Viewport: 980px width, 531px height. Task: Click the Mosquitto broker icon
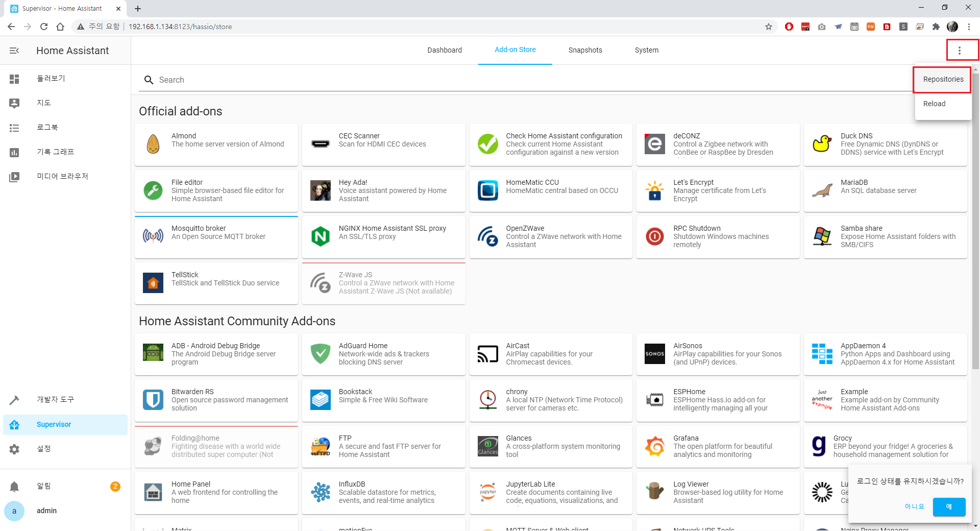click(x=153, y=236)
